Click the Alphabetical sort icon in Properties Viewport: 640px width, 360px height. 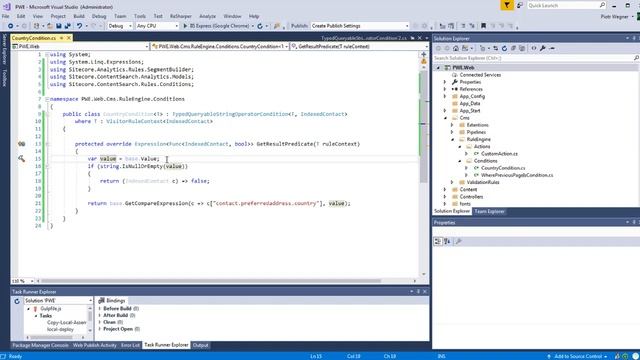point(447,242)
